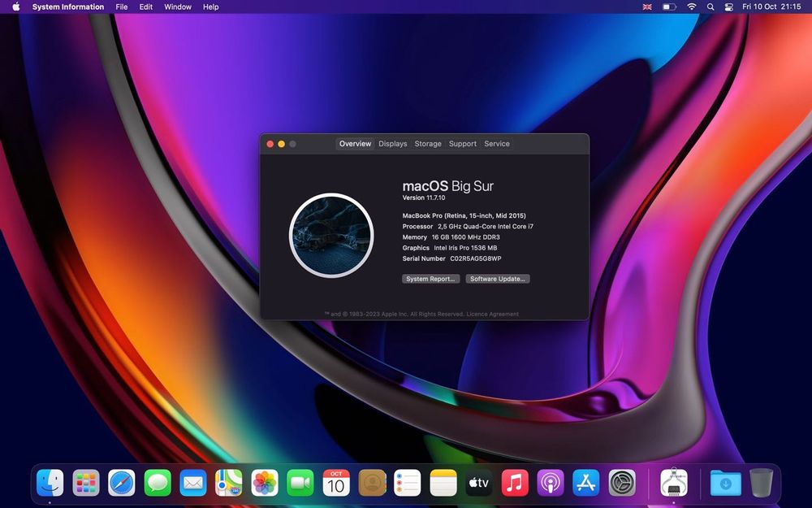Open System Preferences gear icon
This screenshot has width=812, height=508.
click(x=622, y=483)
